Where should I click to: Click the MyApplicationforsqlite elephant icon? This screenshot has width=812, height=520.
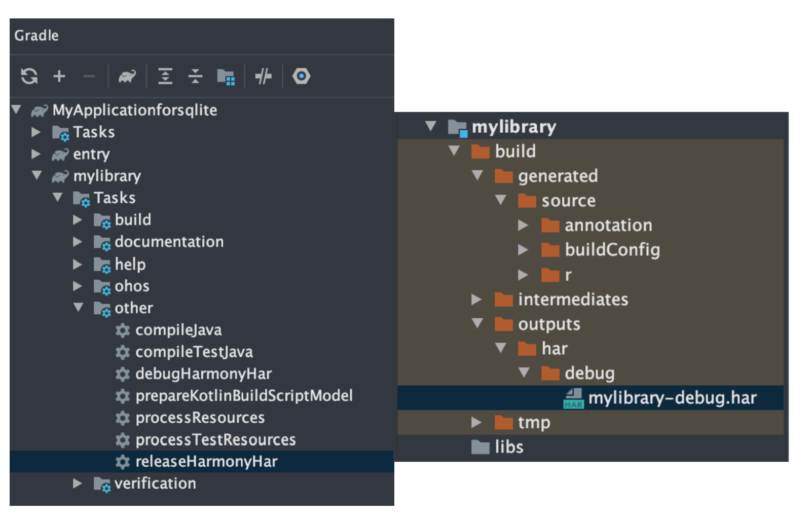(40, 110)
